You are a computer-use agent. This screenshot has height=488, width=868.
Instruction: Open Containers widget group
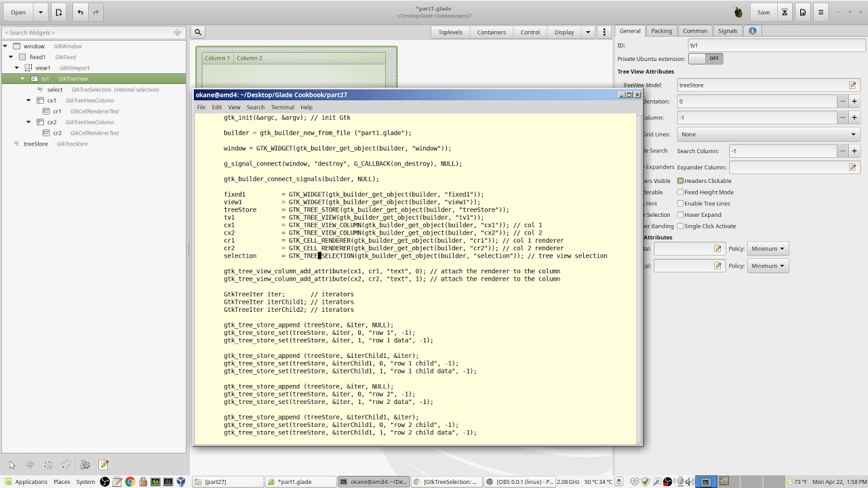pos(492,32)
